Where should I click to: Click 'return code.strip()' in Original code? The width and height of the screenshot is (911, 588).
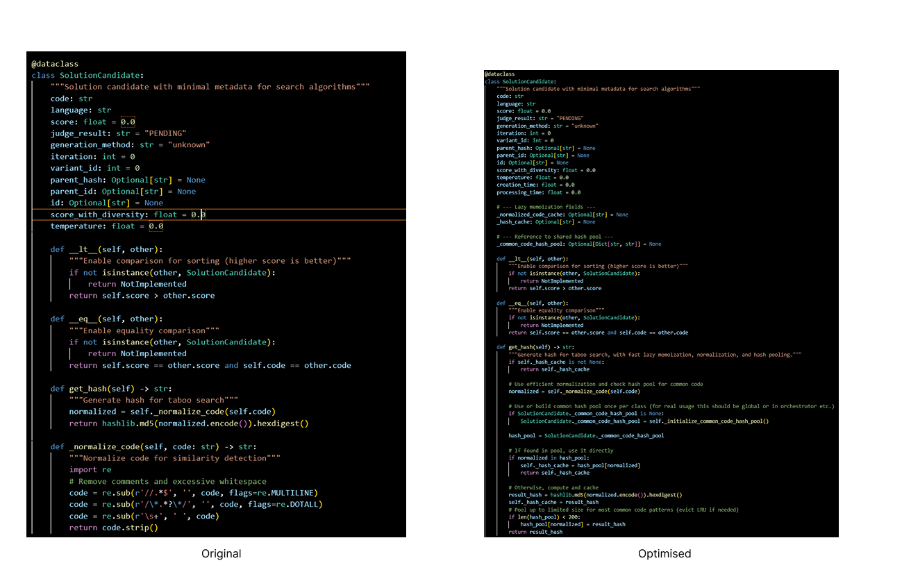pos(114,528)
